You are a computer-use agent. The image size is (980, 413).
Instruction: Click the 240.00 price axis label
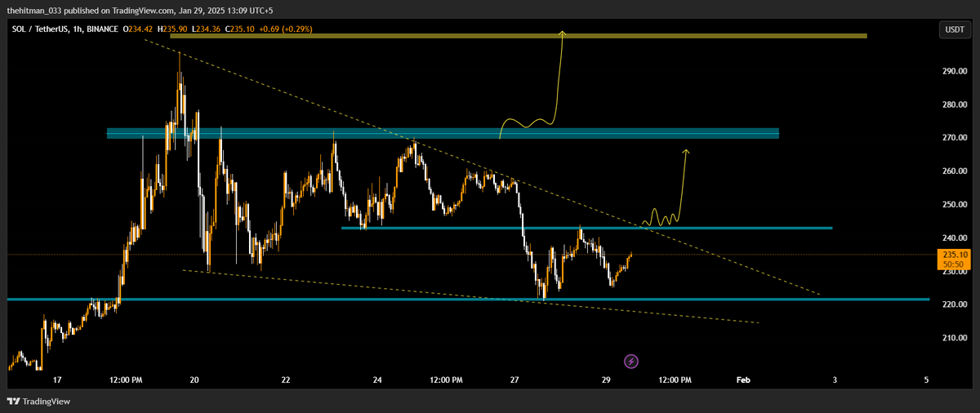coord(955,238)
